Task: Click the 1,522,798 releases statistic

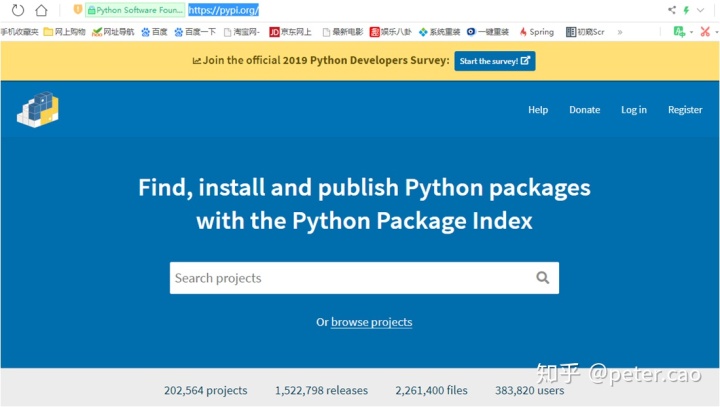Action: pos(321,390)
